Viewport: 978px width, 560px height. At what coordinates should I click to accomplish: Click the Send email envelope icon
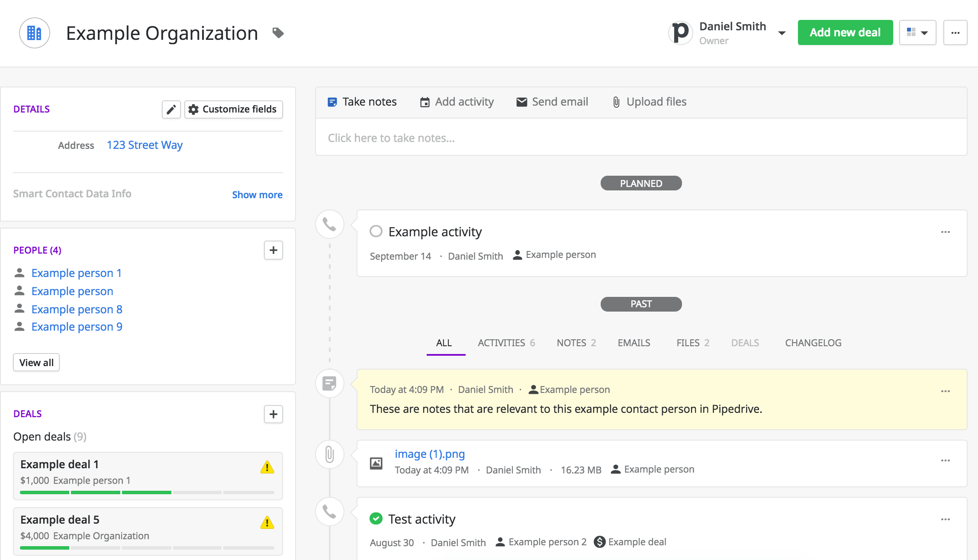522,102
